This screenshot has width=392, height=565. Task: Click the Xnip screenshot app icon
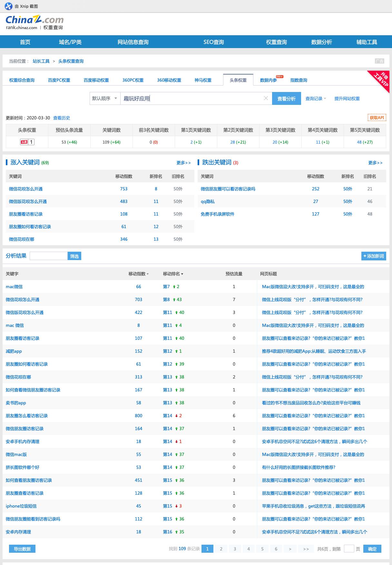tap(8, 6)
